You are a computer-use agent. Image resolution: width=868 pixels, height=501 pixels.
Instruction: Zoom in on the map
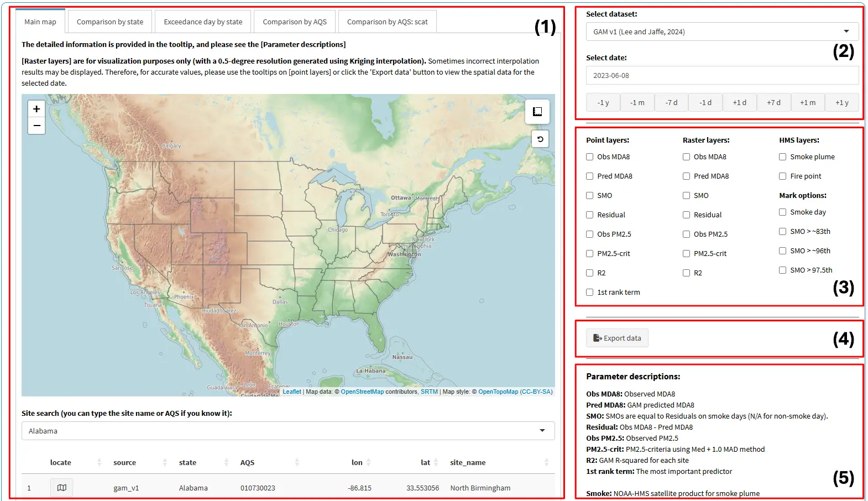point(36,109)
